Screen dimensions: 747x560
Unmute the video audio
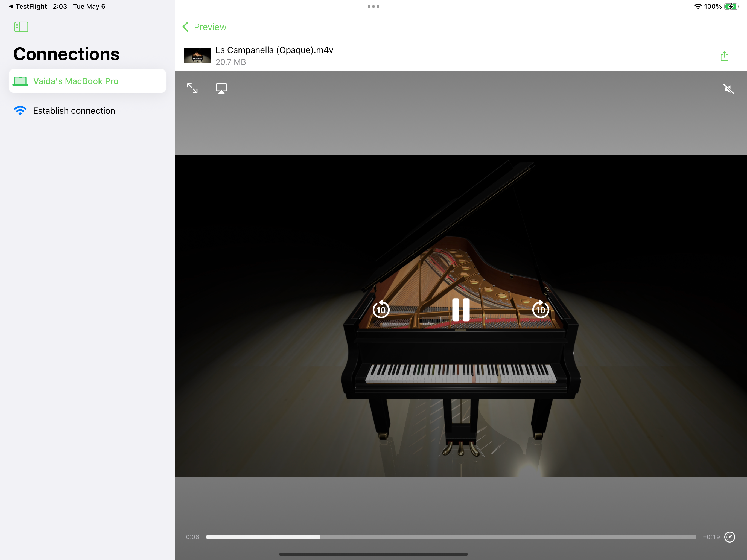[728, 89]
